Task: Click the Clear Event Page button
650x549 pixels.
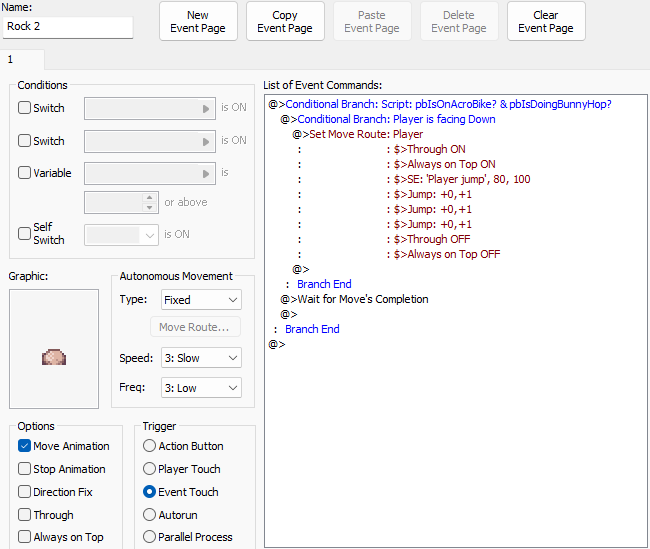Action: 546,21
